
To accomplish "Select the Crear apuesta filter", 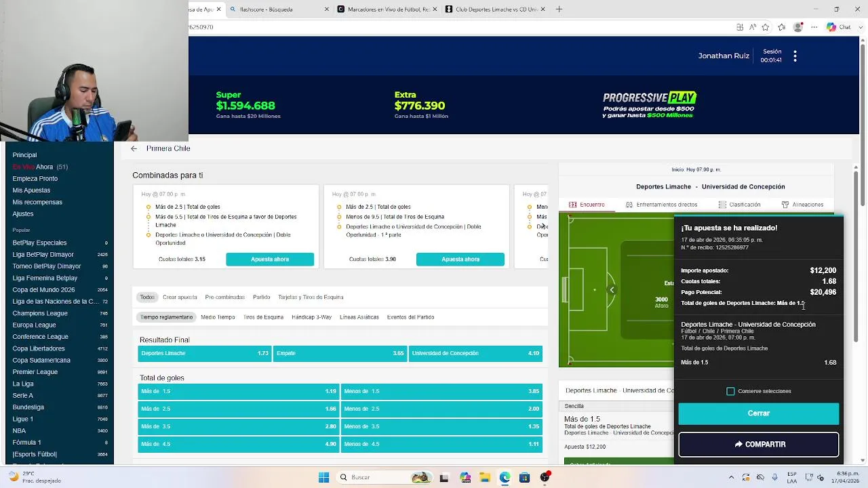I will 180,297.
